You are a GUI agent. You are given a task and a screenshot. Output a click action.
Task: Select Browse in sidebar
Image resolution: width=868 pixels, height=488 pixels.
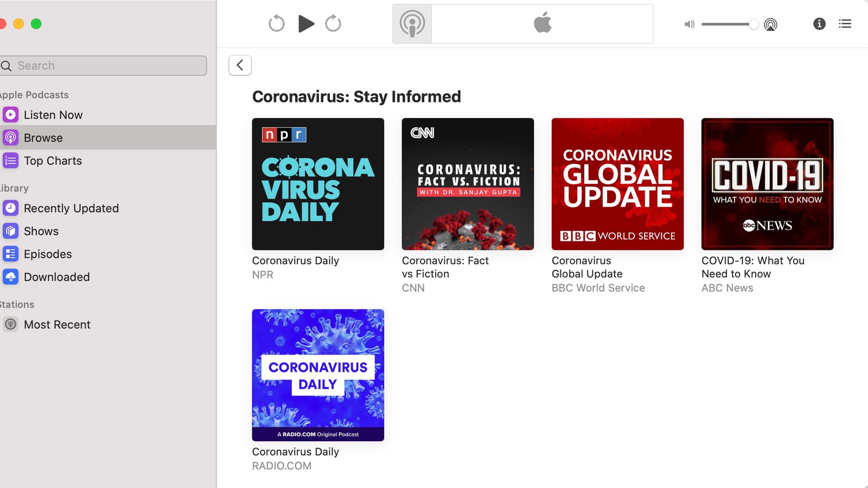(108, 138)
